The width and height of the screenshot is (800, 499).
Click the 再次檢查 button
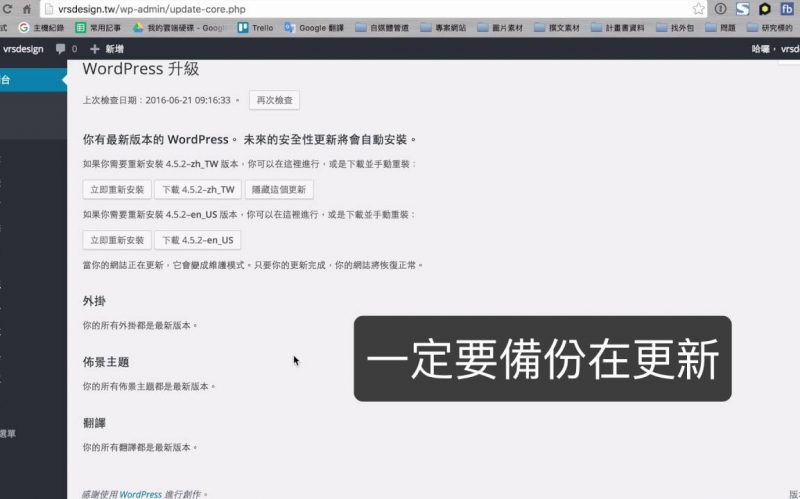[274, 100]
